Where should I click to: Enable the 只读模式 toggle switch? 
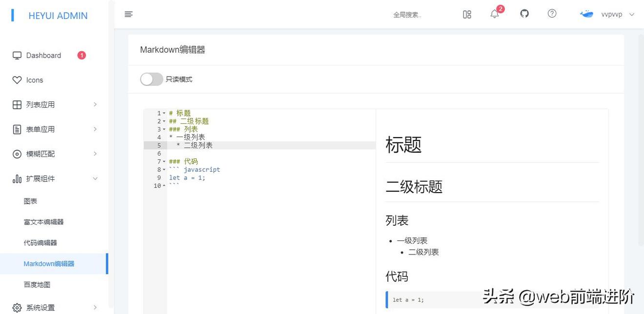(151, 78)
